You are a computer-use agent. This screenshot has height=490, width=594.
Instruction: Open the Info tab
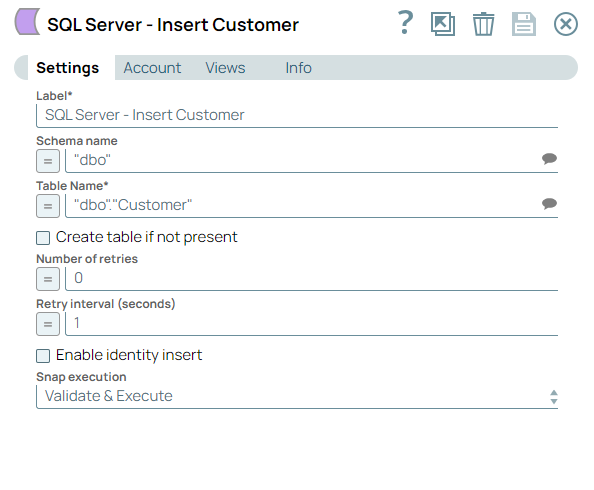click(299, 68)
